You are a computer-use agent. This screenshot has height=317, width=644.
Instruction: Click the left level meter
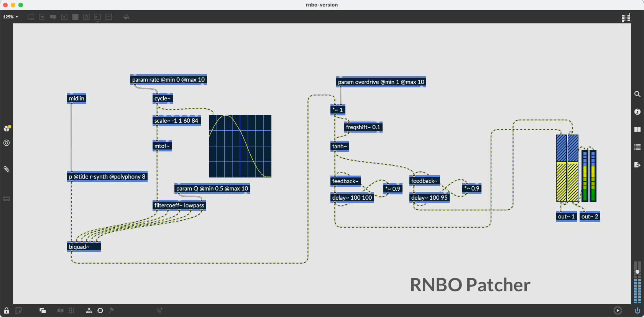[x=585, y=176]
